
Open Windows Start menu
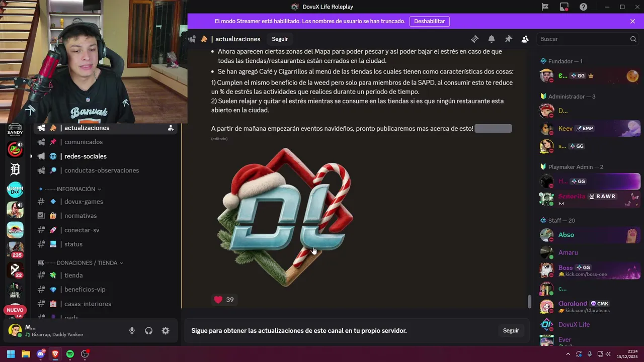11,354
